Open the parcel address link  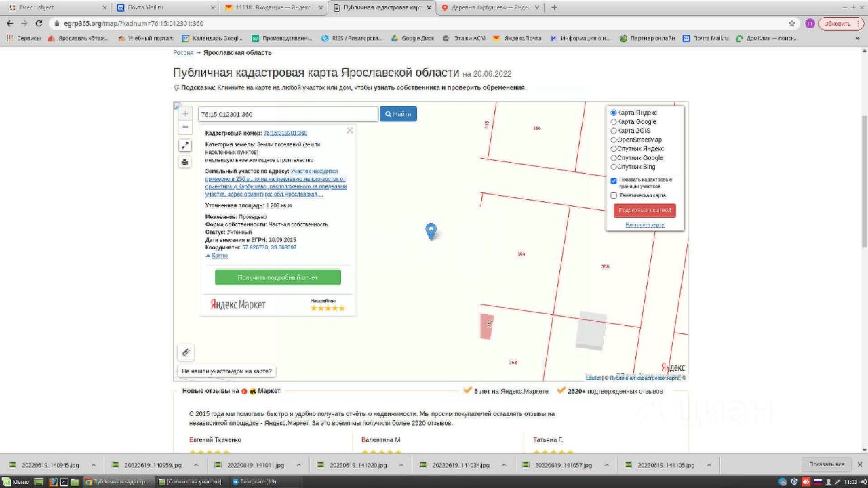coord(276,183)
